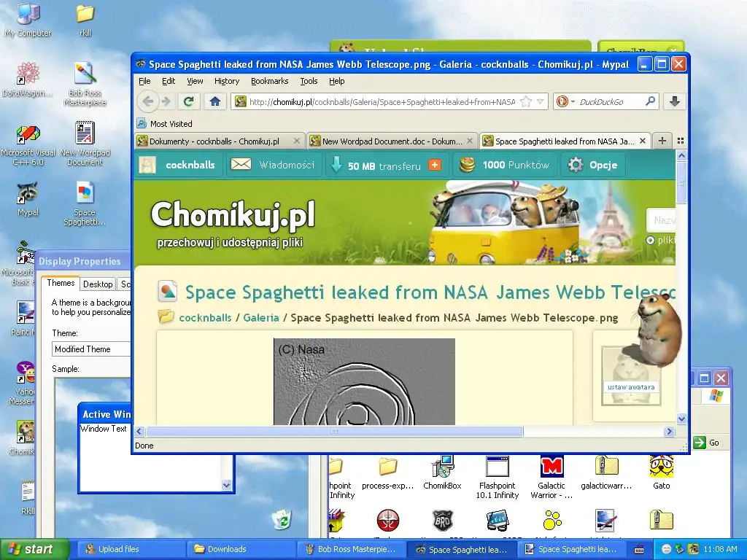The height and width of the screenshot is (560, 747).
Task: Click the NASA space spaghetti image
Action: click(x=365, y=381)
